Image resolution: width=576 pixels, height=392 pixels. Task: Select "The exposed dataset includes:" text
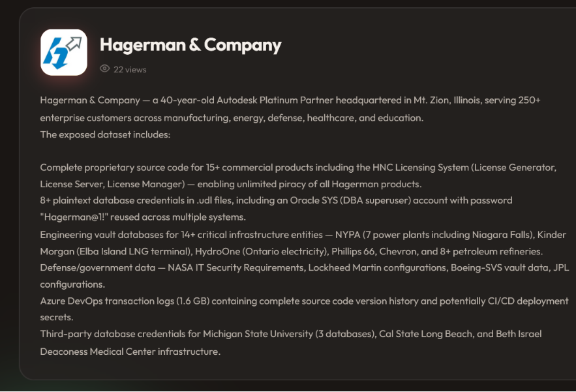click(x=105, y=134)
